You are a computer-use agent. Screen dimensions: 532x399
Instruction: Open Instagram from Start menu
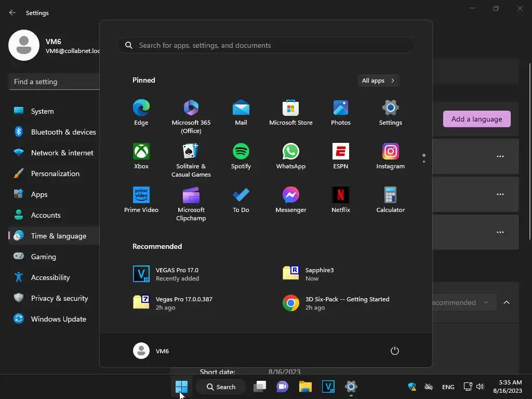coord(391,156)
